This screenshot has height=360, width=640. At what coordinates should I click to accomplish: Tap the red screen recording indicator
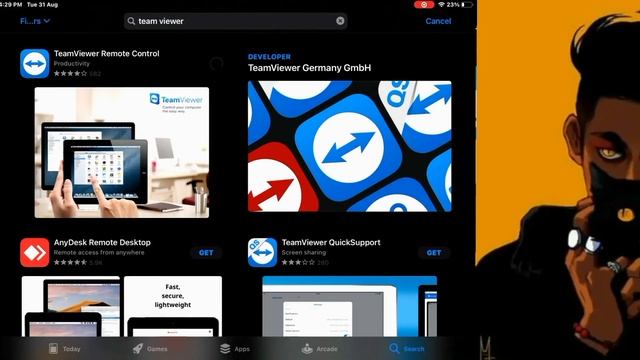(424, 4)
